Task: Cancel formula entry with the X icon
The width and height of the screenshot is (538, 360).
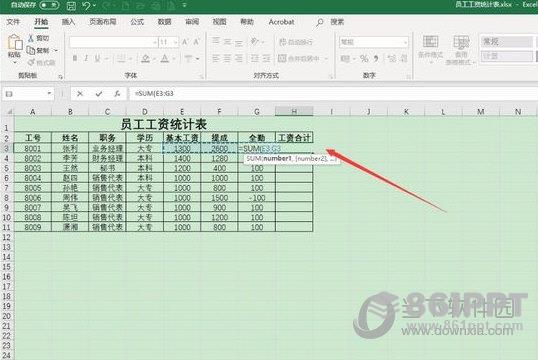Action: click(80, 94)
